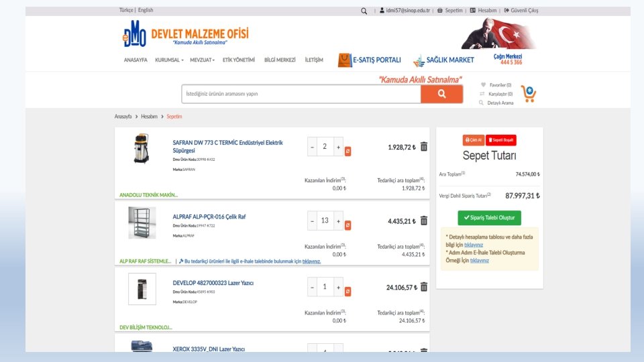
Task: Click tıklayınız for E-İhale Talebi Örneği
Action: pos(479,260)
